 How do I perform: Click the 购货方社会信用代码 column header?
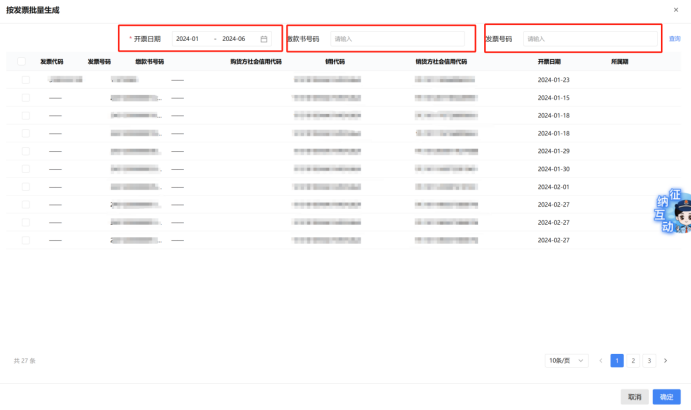[x=256, y=62]
